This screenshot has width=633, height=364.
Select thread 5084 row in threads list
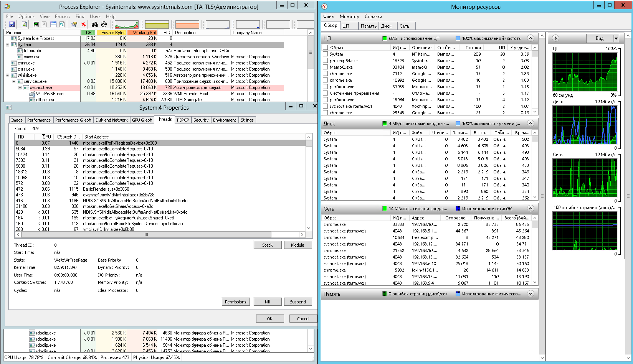point(160,149)
